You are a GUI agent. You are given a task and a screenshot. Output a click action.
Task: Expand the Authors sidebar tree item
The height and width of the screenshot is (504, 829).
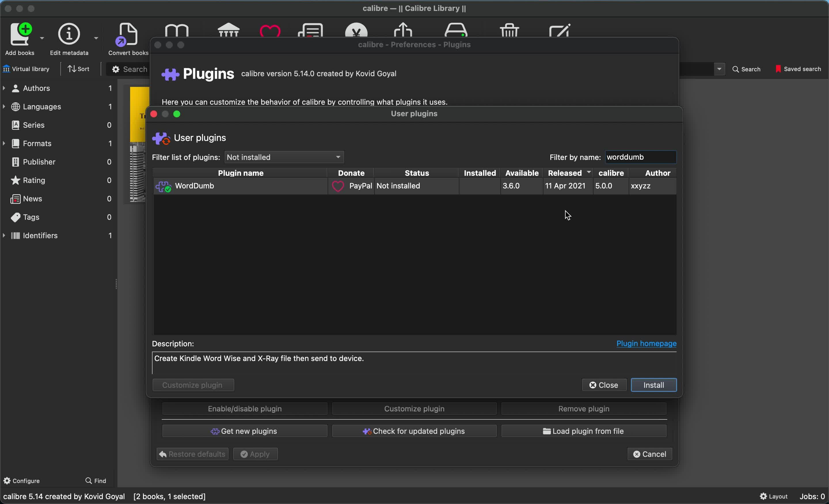[x=5, y=87]
